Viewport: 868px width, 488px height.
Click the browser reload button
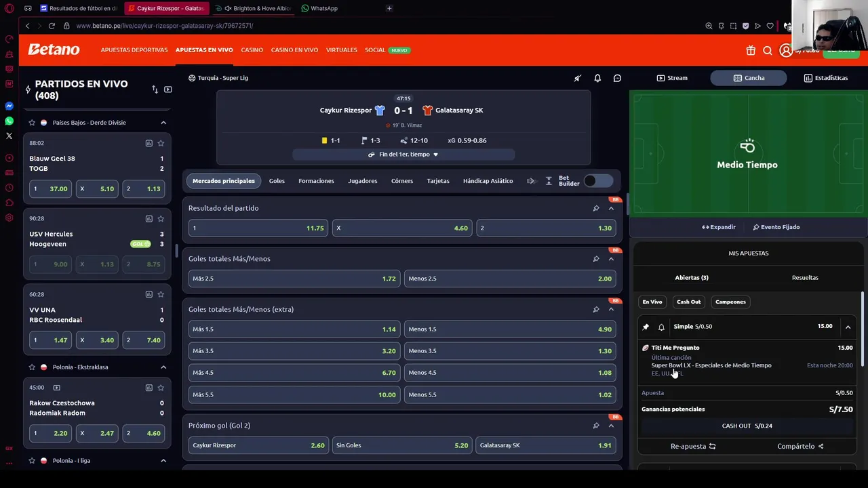tap(52, 26)
